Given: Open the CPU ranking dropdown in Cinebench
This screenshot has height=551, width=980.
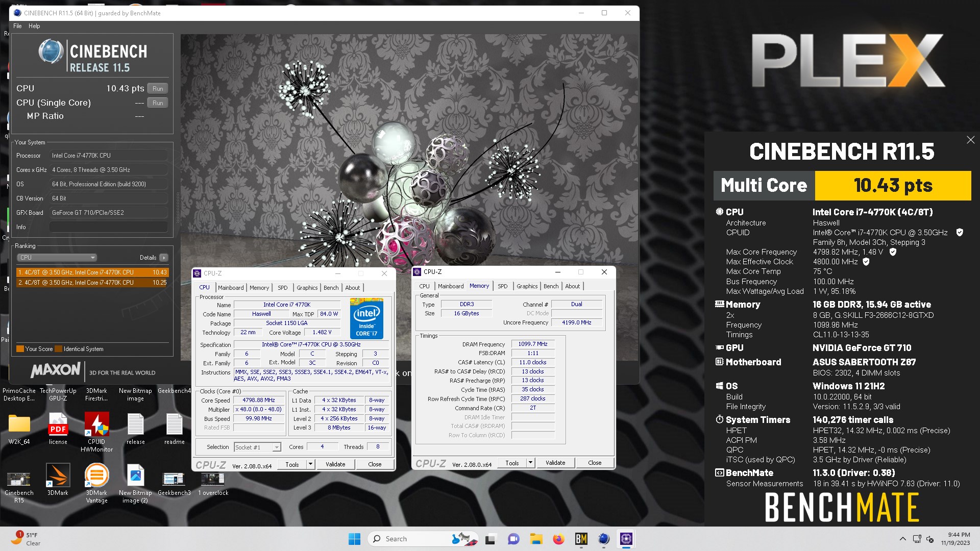Looking at the screenshot, I should pos(57,258).
